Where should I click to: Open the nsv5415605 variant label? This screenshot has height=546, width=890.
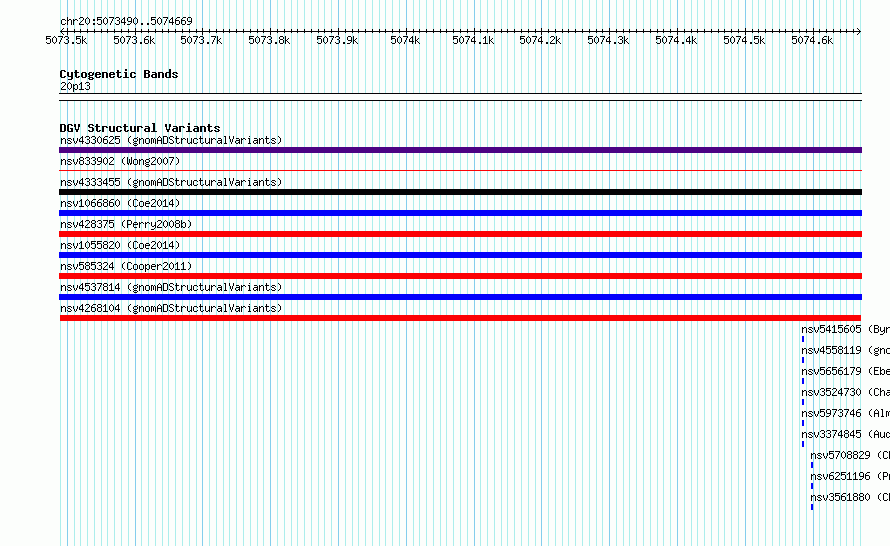coord(845,329)
